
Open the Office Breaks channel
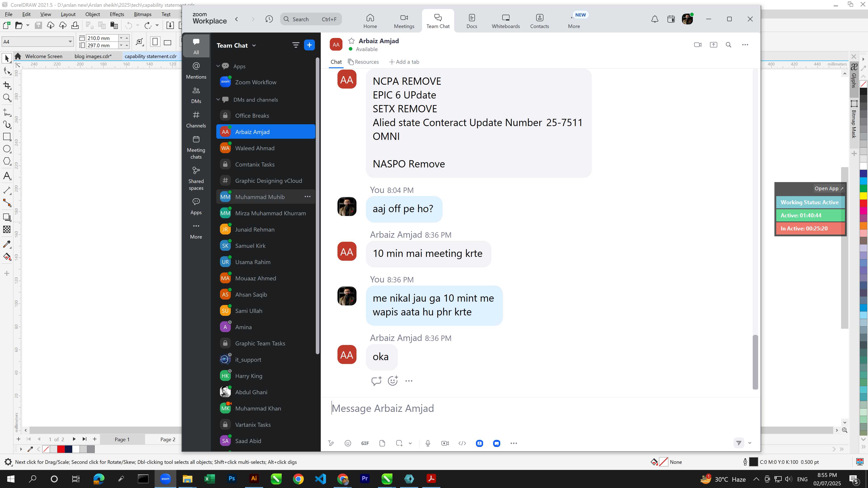tap(266, 115)
